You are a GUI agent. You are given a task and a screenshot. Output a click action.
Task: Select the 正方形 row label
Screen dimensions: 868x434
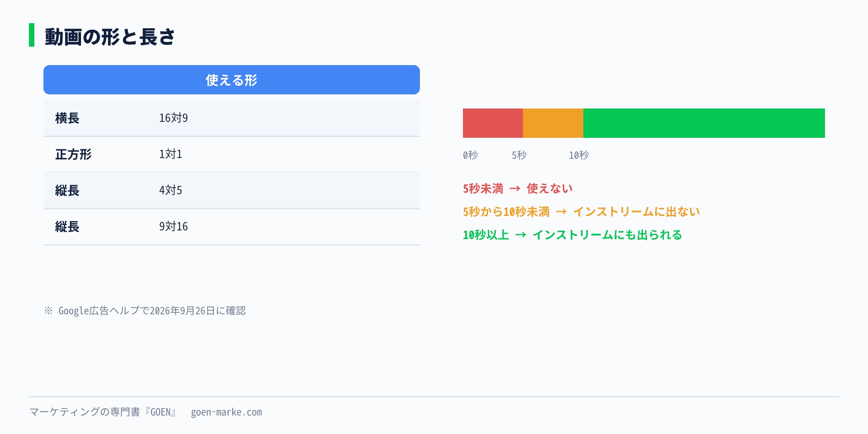pyautogui.click(x=73, y=154)
